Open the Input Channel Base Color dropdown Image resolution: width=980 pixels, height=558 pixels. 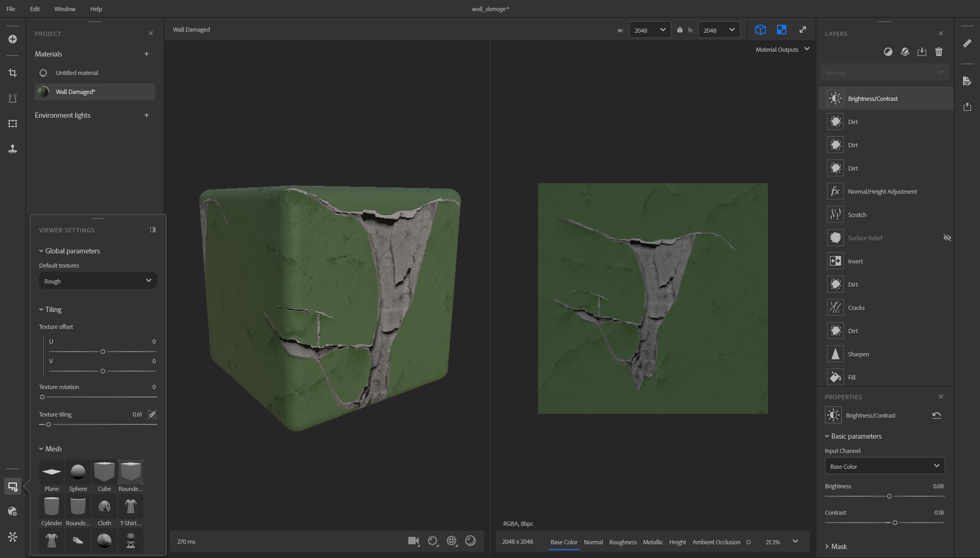pyautogui.click(x=884, y=466)
